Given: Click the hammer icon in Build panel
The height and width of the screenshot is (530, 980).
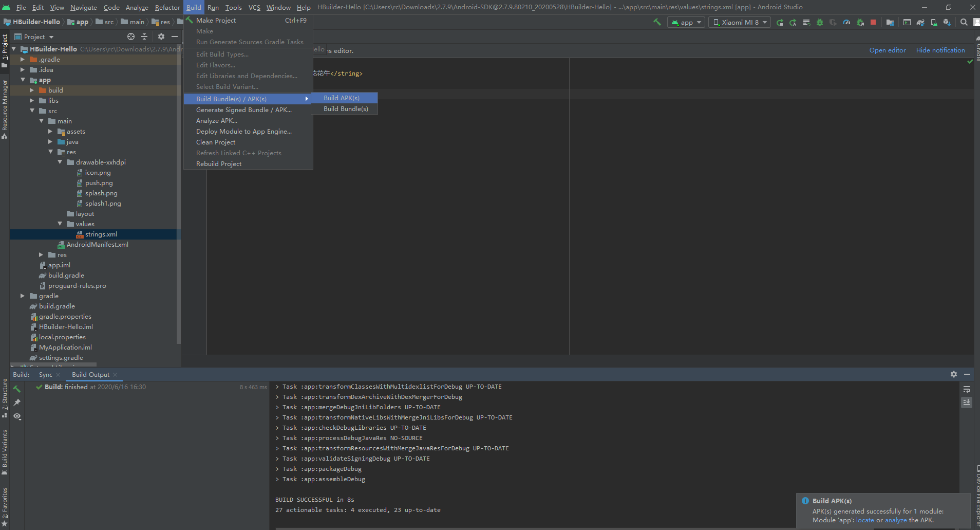Looking at the screenshot, I should tap(17, 389).
